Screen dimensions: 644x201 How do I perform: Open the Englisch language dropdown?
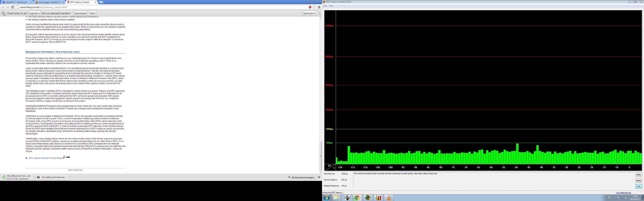click(x=34, y=13)
